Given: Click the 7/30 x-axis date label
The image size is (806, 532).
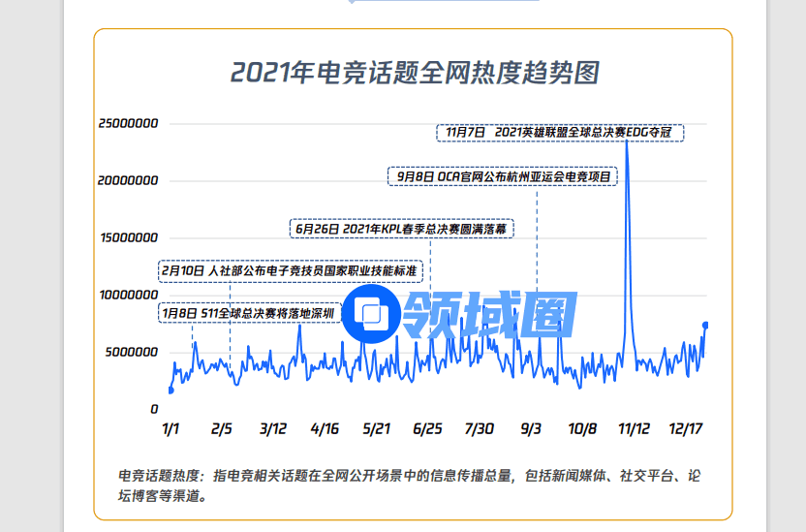Looking at the screenshot, I should point(479,428).
